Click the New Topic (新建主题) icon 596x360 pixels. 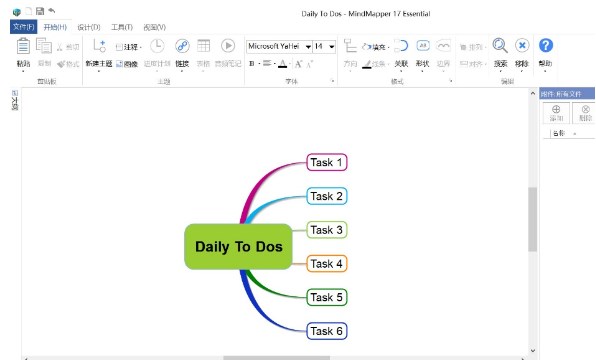(100, 46)
